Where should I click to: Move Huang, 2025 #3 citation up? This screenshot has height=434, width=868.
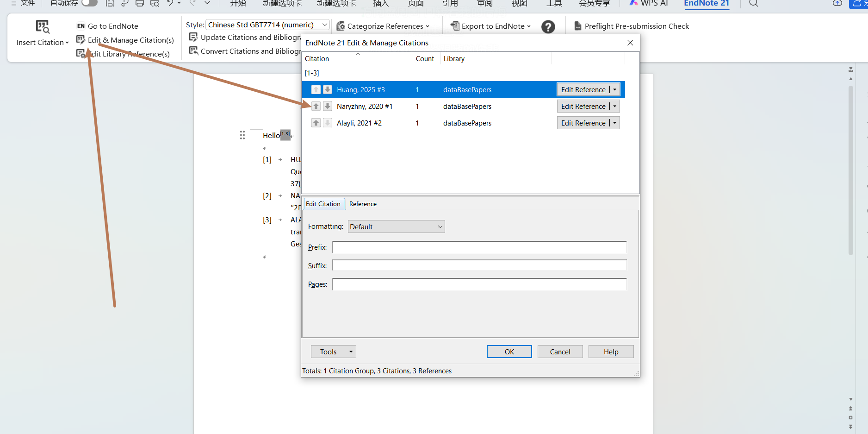tap(316, 89)
